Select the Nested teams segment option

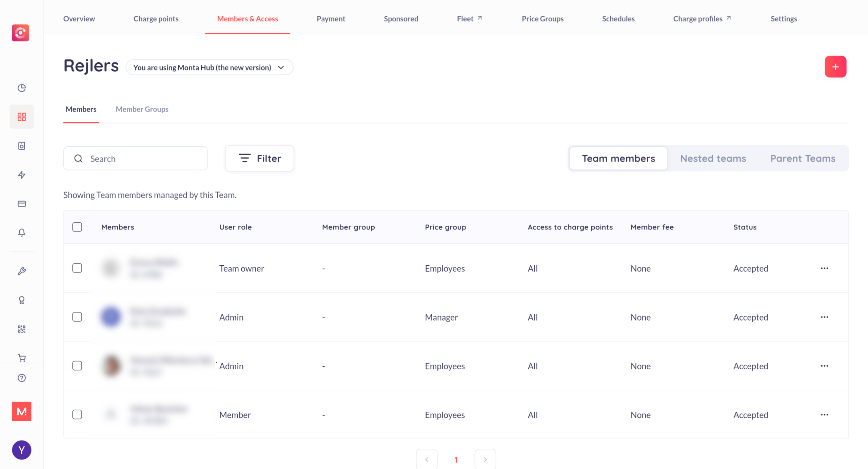[x=713, y=158]
